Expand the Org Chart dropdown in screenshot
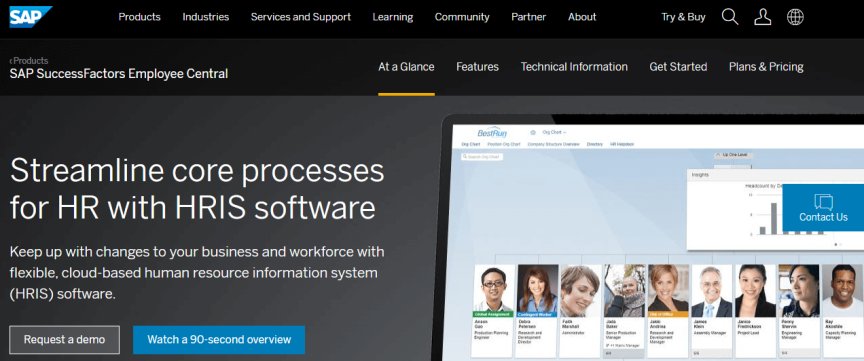864x361 pixels. tap(554, 132)
